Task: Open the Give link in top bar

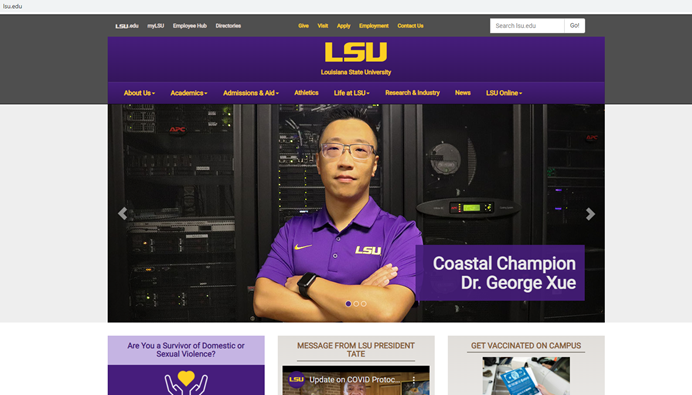Action: coord(303,26)
